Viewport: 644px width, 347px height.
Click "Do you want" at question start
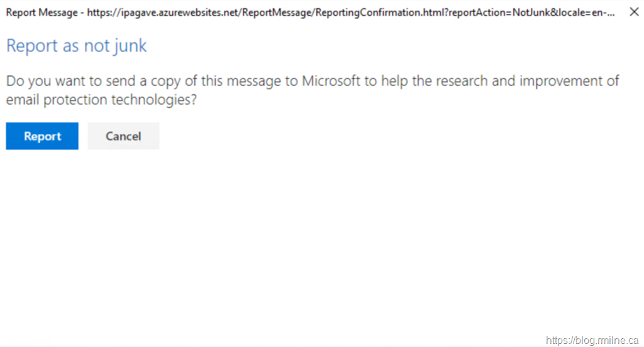pos(42,81)
